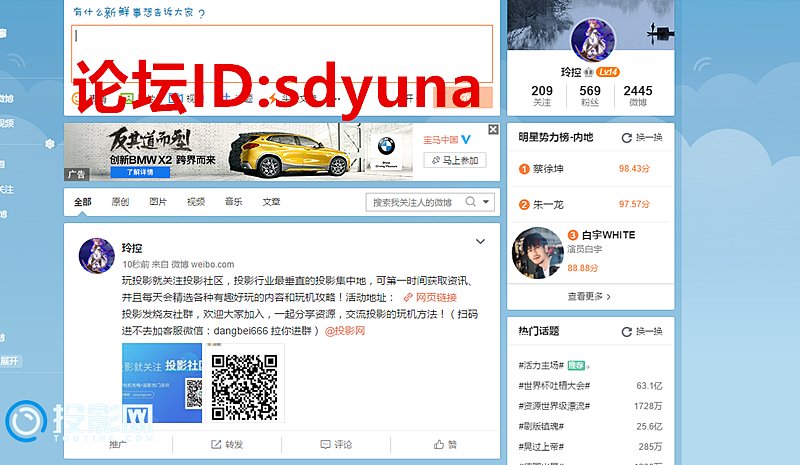This screenshot has width=800, height=465.
Task: Open the QR code image thumbnail
Action: click(244, 383)
